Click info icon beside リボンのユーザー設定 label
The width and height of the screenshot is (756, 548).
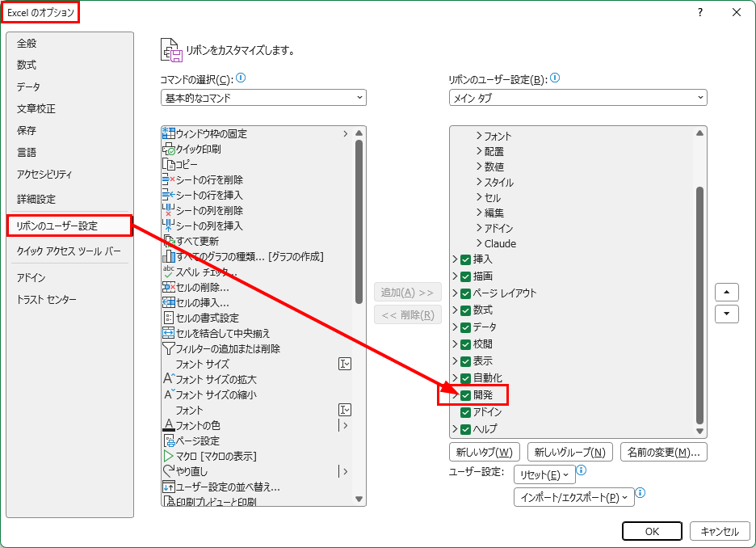pyautogui.click(x=555, y=78)
